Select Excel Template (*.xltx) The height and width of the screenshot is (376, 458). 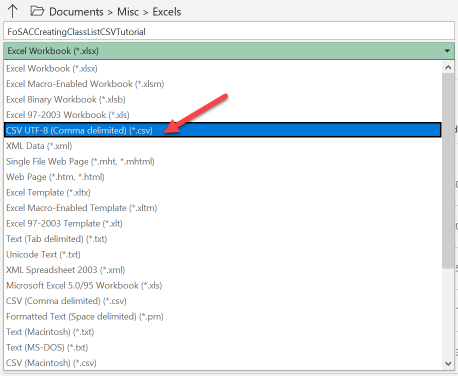223,192
